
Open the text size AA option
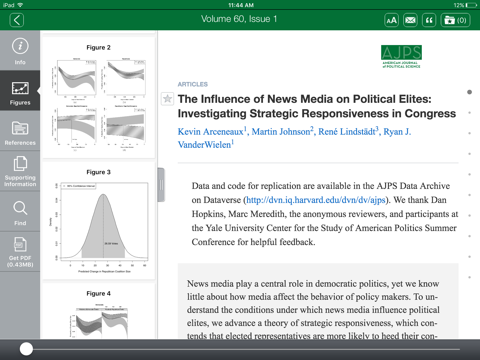tap(391, 20)
